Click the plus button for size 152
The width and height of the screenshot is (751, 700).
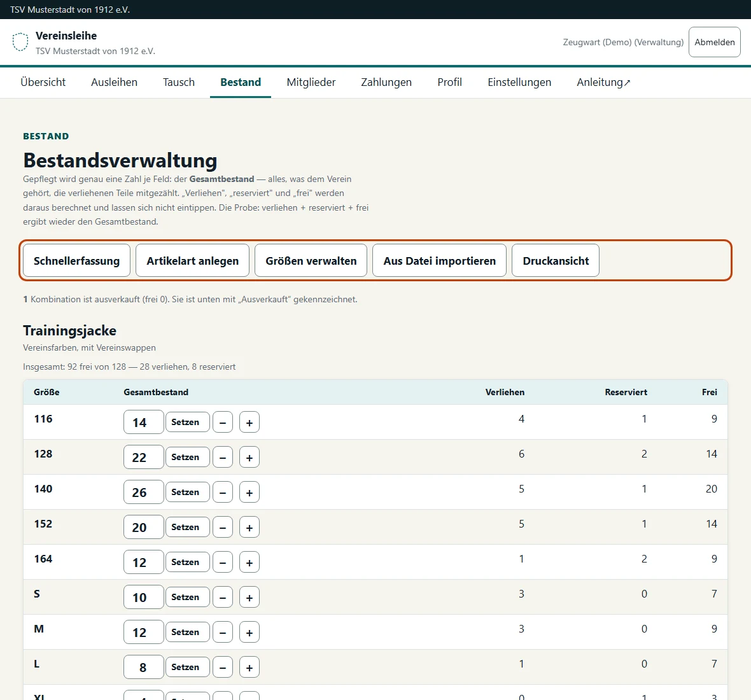click(249, 527)
